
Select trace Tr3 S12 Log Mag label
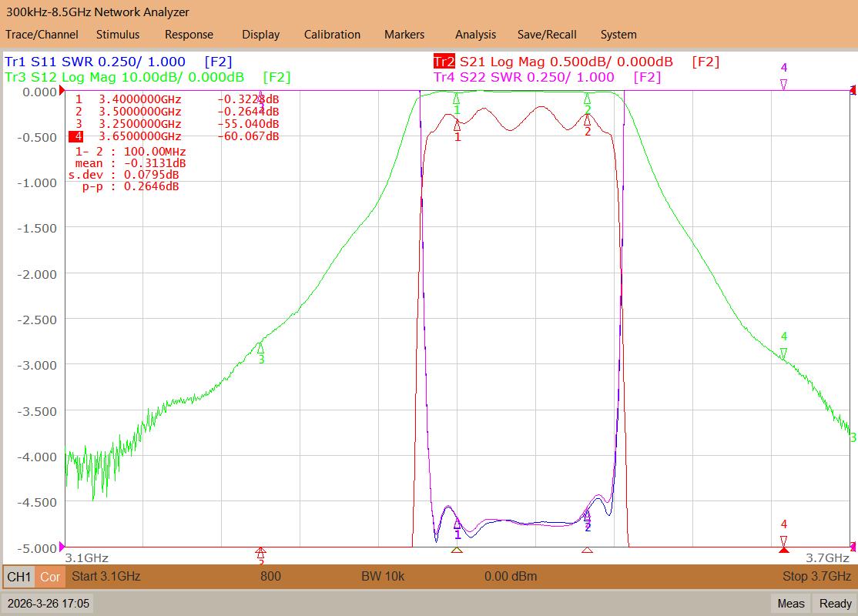(x=148, y=77)
